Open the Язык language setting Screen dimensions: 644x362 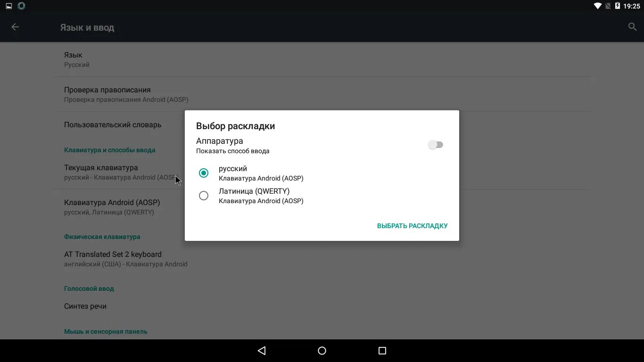point(94,59)
